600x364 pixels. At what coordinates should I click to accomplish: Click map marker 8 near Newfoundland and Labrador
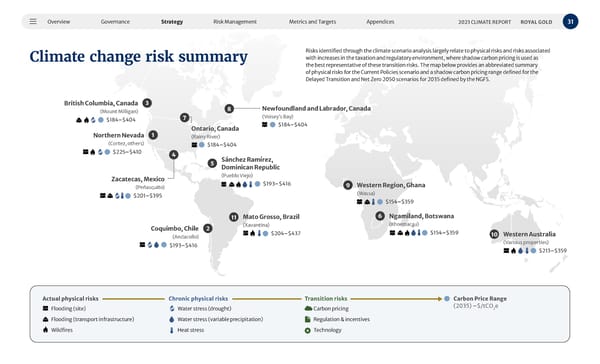point(229,109)
